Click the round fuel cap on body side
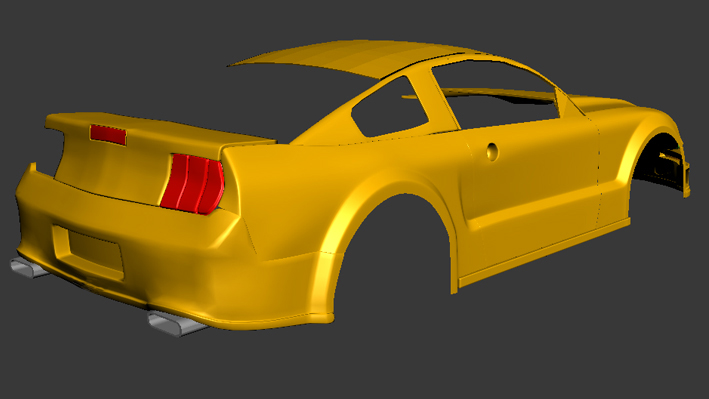The image size is (709, 399). (x=492, y=152)
